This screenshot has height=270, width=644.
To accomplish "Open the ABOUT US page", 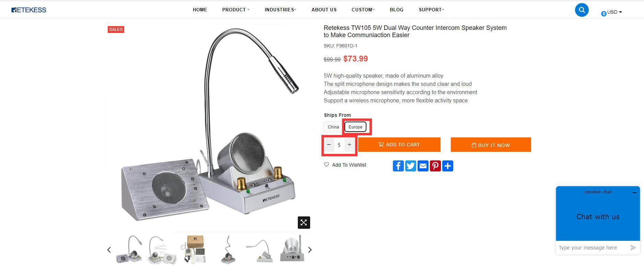I will pos(324,10).
